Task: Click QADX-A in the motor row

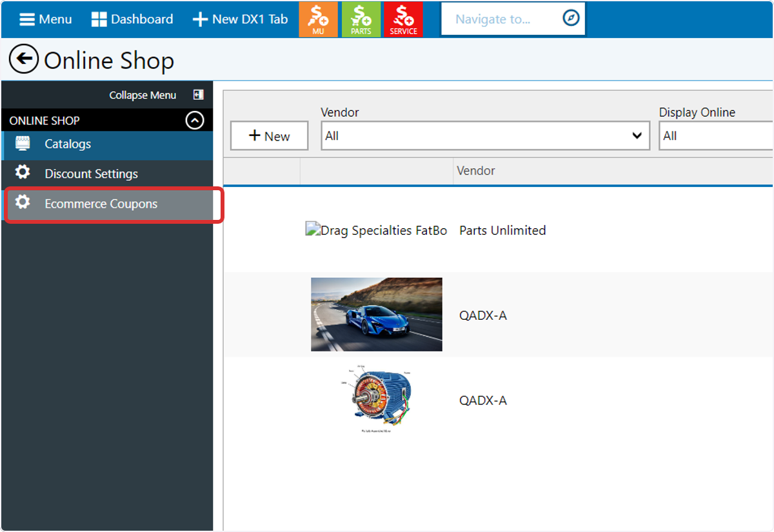Action: coord(483,400)
